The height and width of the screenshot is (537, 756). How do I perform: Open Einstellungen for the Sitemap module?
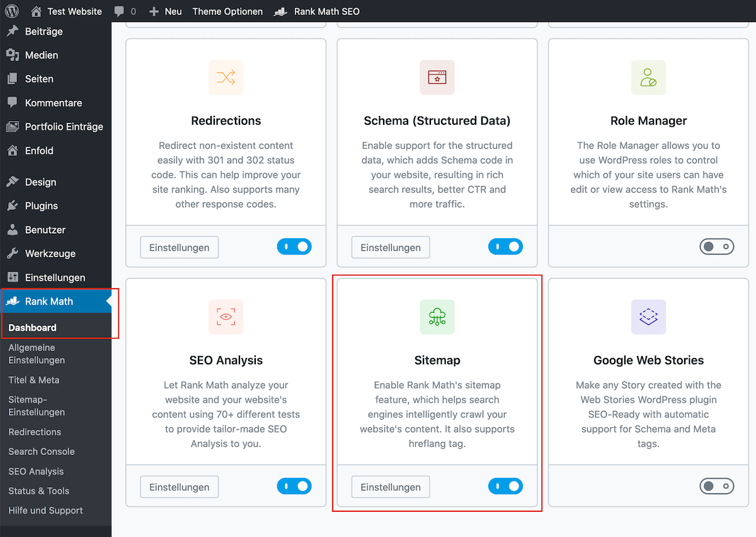tap(391, 487)
